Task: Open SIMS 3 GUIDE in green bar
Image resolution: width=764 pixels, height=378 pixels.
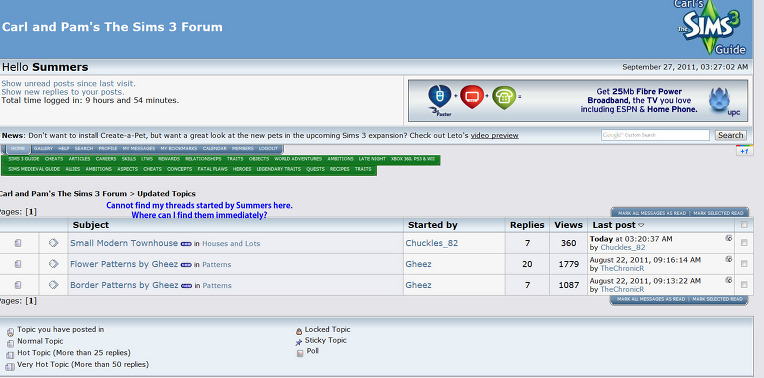Action: [23, 159]
